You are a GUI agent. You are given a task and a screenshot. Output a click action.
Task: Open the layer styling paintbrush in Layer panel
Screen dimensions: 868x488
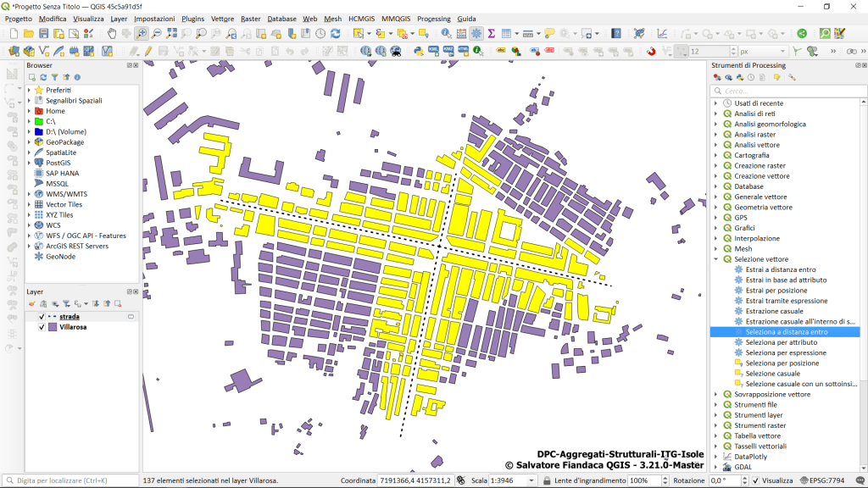pos(32,303)
